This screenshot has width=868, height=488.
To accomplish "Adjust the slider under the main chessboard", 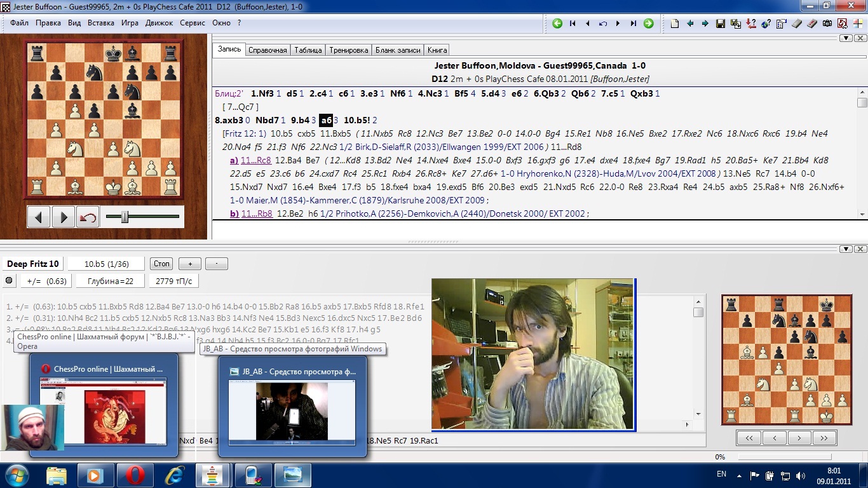I will coord(125,217).
